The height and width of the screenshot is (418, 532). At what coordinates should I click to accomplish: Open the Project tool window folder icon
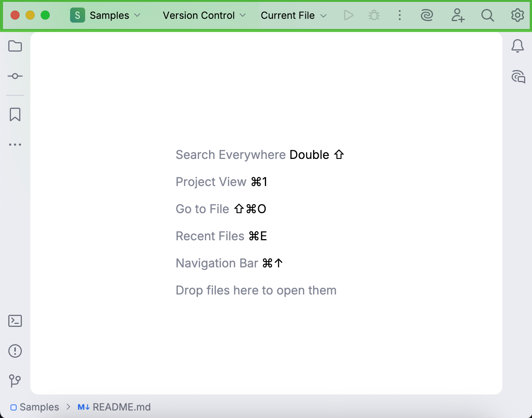(x=15, y=46)
